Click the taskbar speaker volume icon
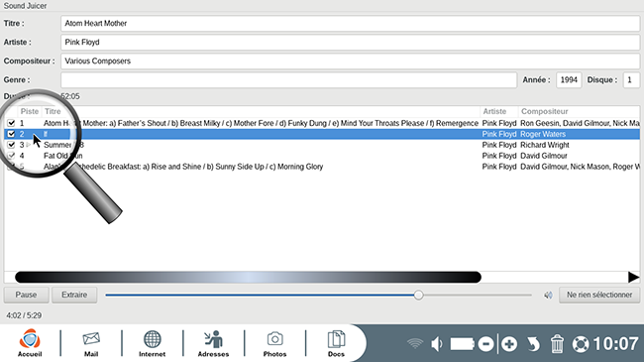 pos(437,343)
